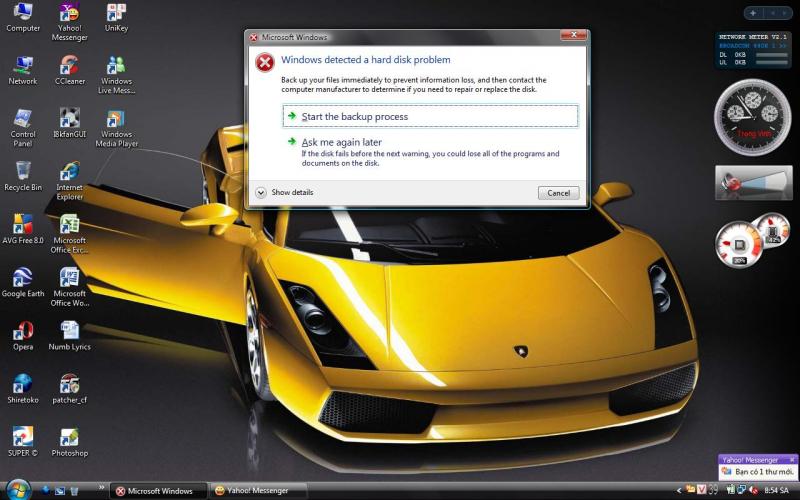
Task: Open the Photoshop desktop shortcut
Action: [x=70, y=437]
